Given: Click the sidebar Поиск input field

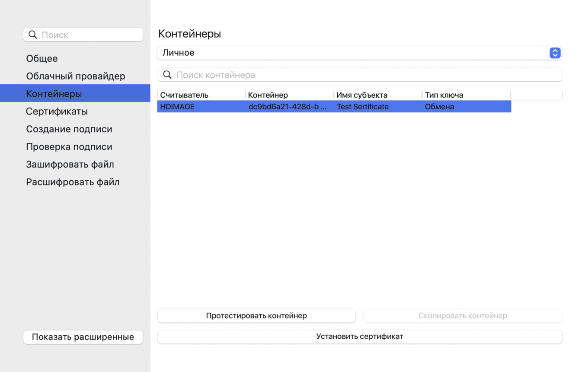Looking at the screenshot, I should (x=90, y=35).
